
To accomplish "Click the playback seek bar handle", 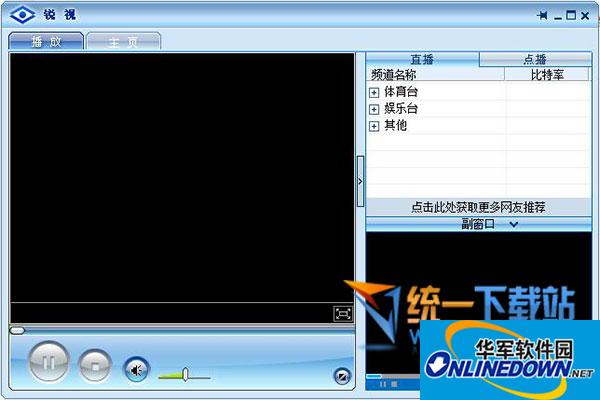I will coord(17,330).
